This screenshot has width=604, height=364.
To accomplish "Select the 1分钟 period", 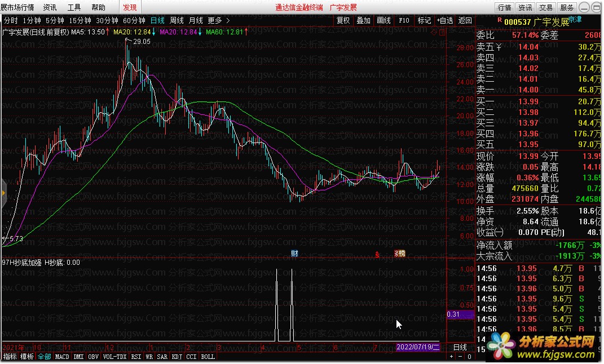I will click(x=32, y=20).
